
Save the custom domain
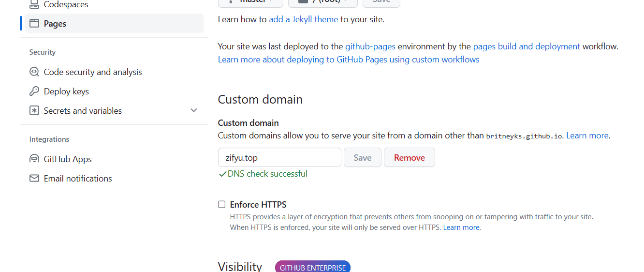point(362,158)
